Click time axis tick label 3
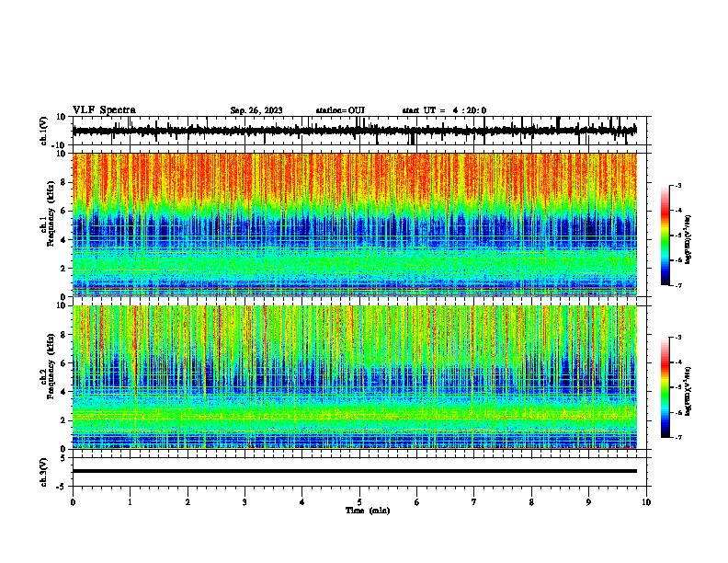This screenshot has height=563, width=728. (x=245, y=502)
